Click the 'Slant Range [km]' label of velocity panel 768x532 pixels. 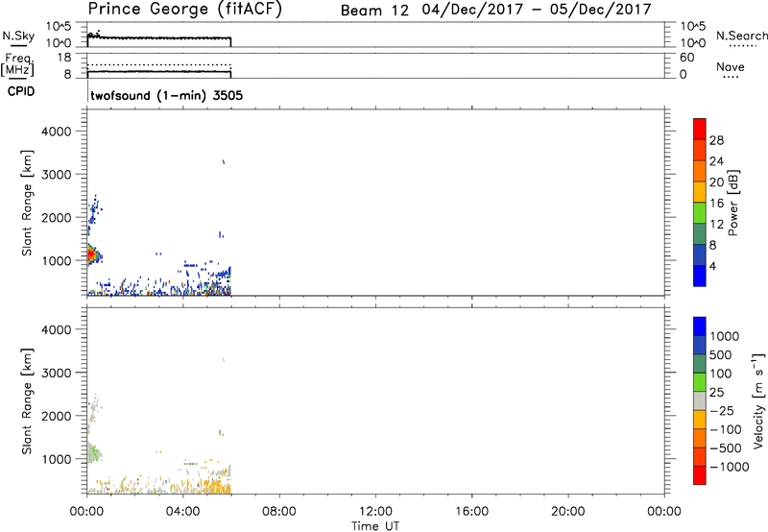pos(27,401)
